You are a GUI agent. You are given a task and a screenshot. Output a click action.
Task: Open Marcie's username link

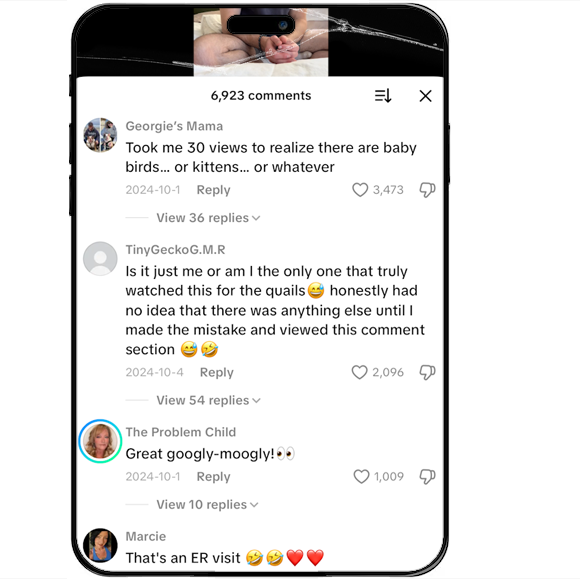pos(146,536)
